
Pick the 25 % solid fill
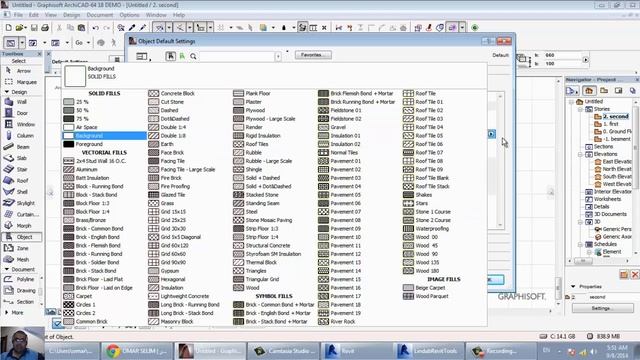click(x=104, y=102)
